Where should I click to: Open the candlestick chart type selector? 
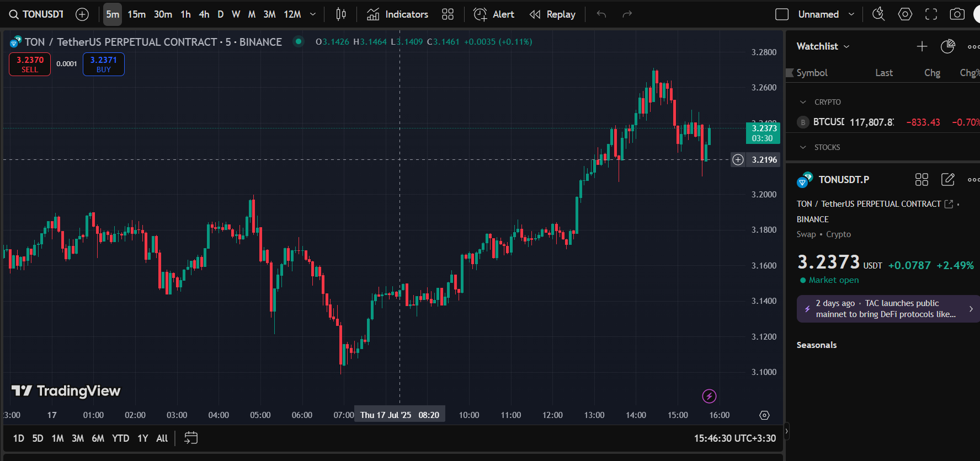click(x=341, y=14)
